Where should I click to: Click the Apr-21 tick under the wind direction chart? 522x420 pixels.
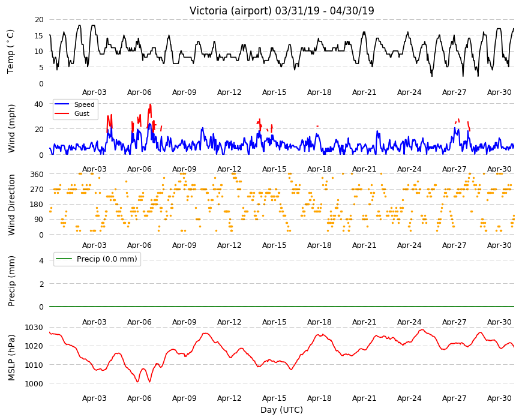coord(364,245)
